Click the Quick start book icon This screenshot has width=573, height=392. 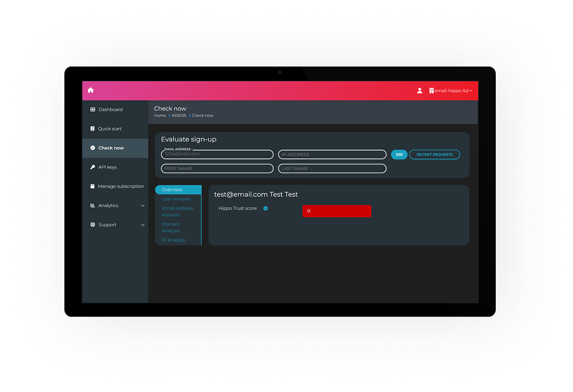[92, 129]
